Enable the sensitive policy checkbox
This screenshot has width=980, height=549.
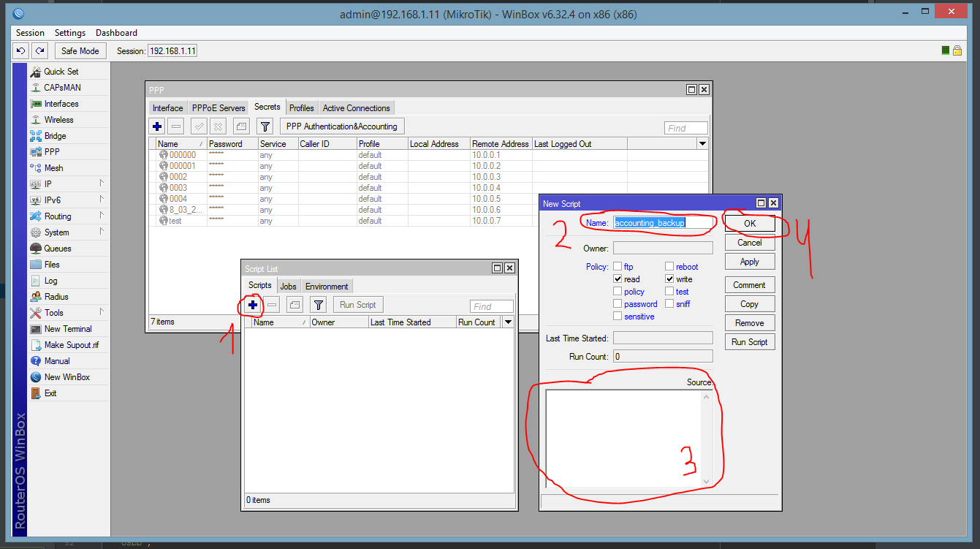tap(618, 317)
